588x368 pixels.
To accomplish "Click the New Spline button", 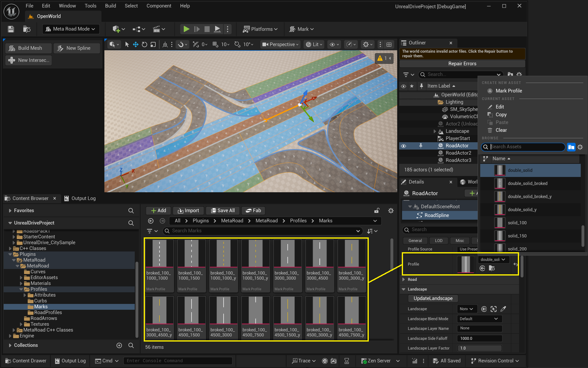I will 77,48.
